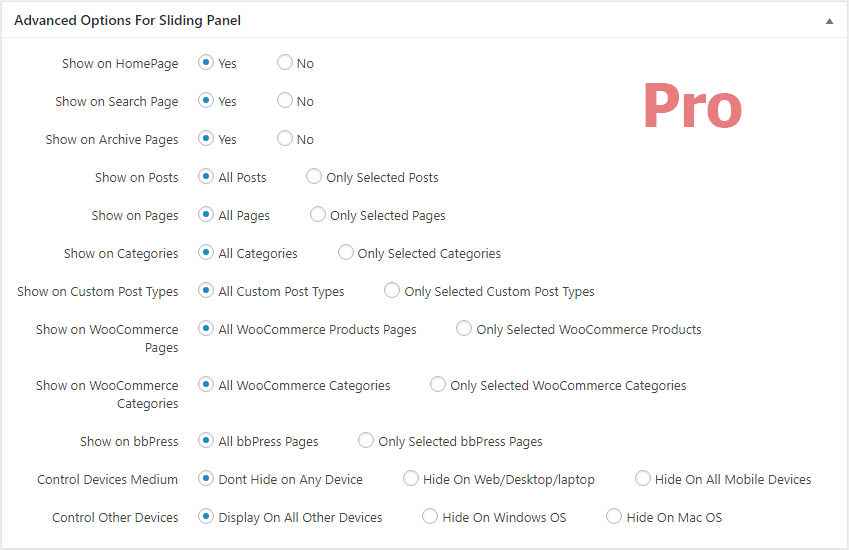Choose Only Selected Pages option
This screenshot has height=550, width=849.
click(x=318, y=214)
